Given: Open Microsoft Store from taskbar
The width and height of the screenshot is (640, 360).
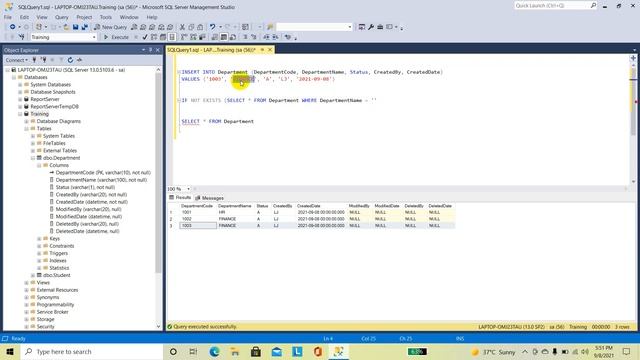Looking at the screenshot, I should pos(256,351).
